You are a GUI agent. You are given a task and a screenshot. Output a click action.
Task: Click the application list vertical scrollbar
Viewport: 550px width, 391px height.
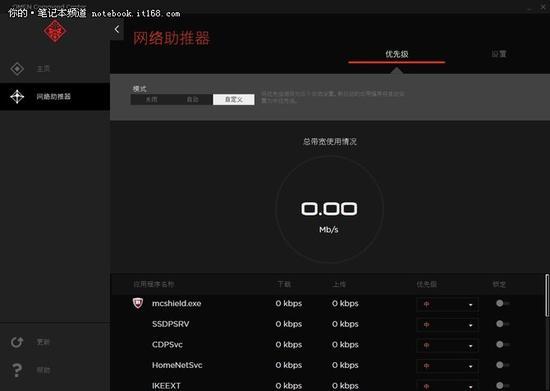point(546,296)
